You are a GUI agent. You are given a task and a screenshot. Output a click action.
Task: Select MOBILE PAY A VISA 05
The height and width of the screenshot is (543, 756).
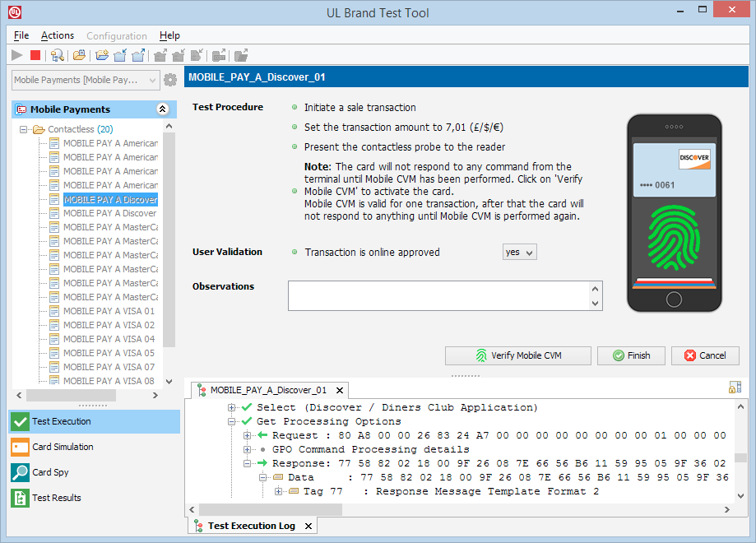click(109, 353)
